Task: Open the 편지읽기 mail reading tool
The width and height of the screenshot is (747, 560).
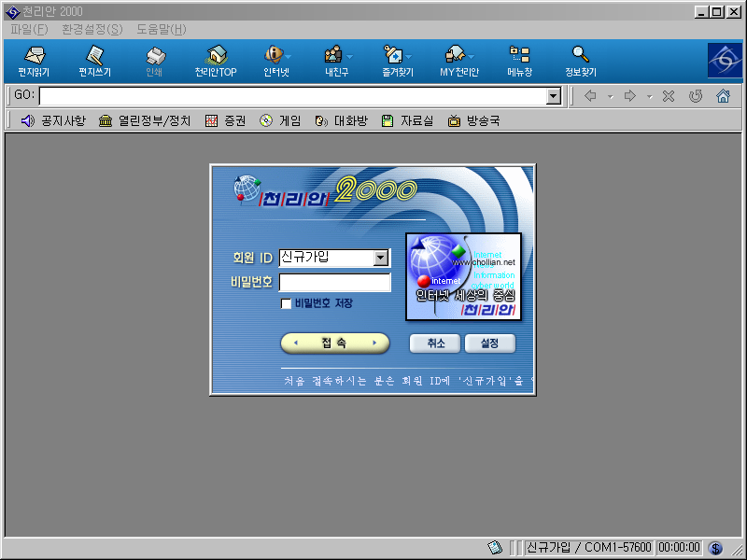Action: pos(34,62)
